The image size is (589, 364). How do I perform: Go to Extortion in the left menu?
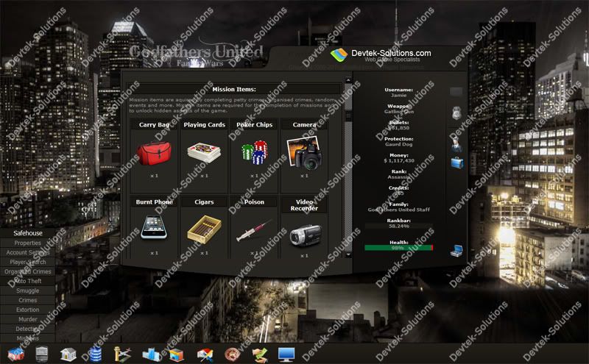point(28,310)
